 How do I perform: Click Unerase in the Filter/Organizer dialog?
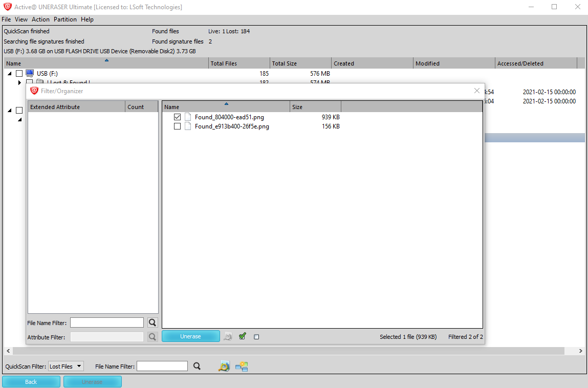(190, 336)
